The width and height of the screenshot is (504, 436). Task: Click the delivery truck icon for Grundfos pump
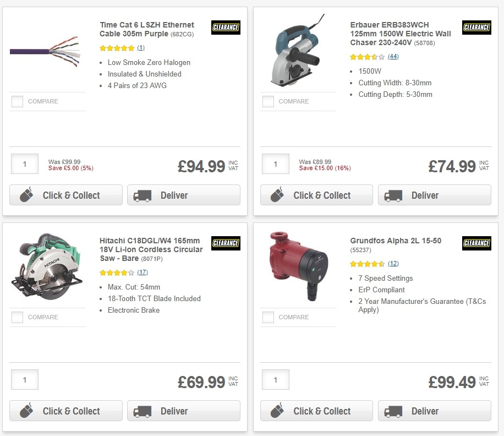click(392, 411)
